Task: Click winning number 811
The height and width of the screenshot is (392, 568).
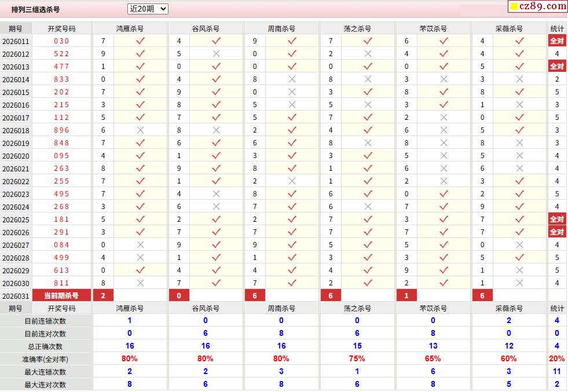Action: [x=61, y=283]
